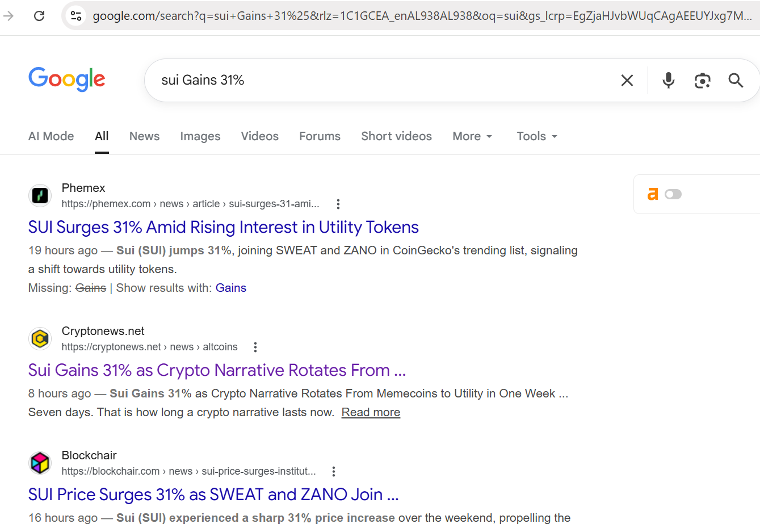The image size is (760, 532).
Task: Switch to the AI Mode tab
Action: coord(51,136)
